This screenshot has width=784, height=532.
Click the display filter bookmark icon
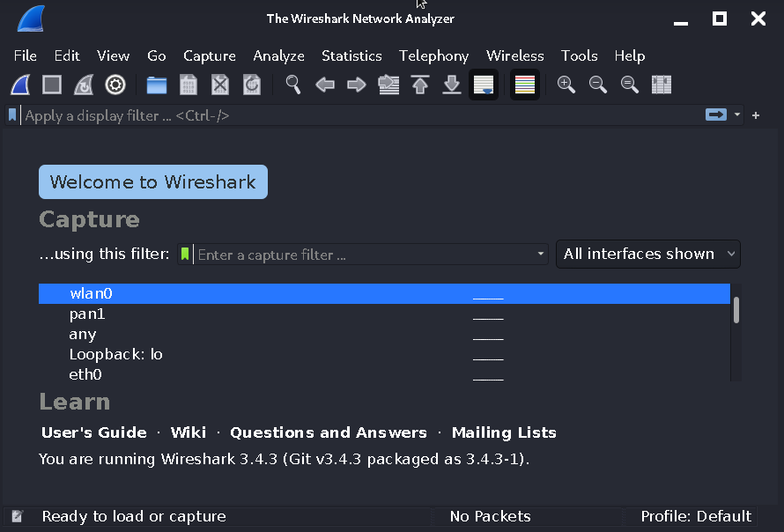tap(12, 115)
